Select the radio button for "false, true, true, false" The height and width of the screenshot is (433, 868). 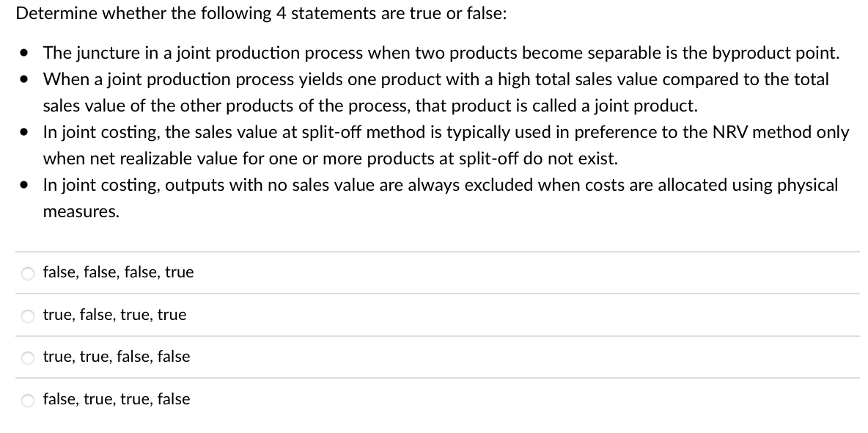tap(27, 400)
